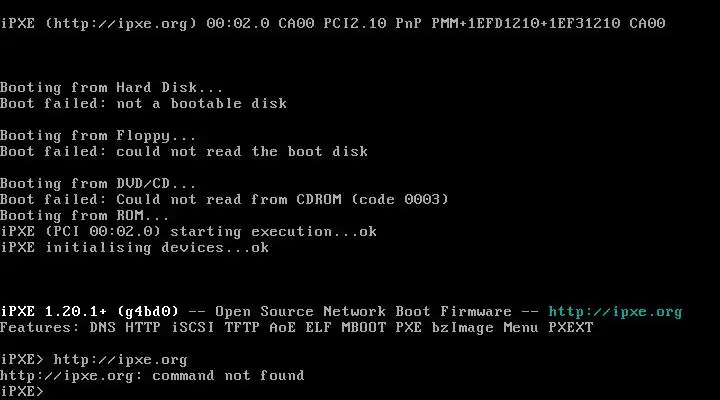Image resolution: width=720 pixels, height=400 pixels.
Task: Click the empty iPXE> prompt at bottom
Action: (22, 391)
